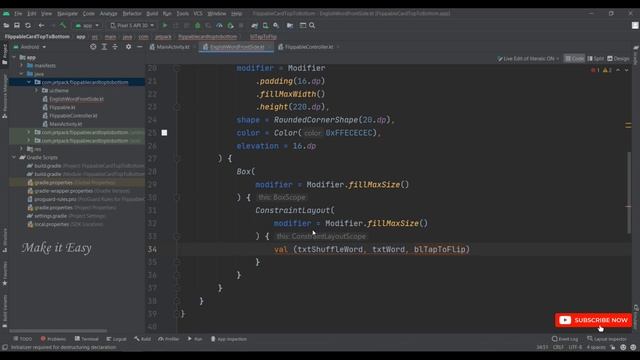Open the Resource Manager side tab

pos(4,96)
